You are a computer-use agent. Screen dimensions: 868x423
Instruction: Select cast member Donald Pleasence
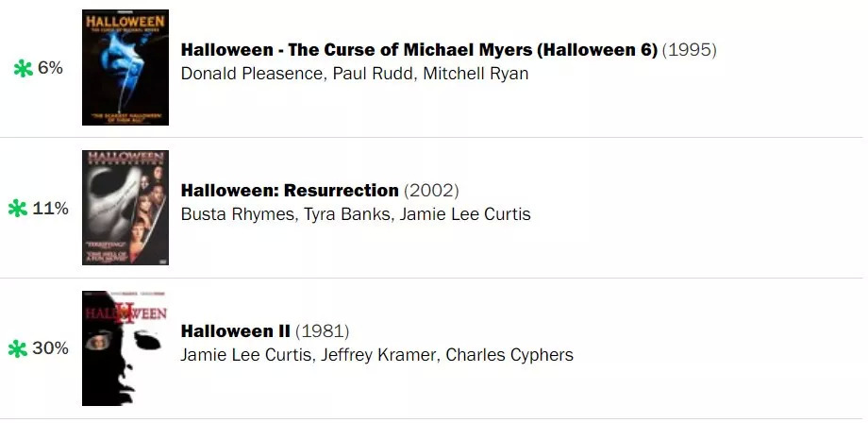pyautogui.click(x=251, y=74)
